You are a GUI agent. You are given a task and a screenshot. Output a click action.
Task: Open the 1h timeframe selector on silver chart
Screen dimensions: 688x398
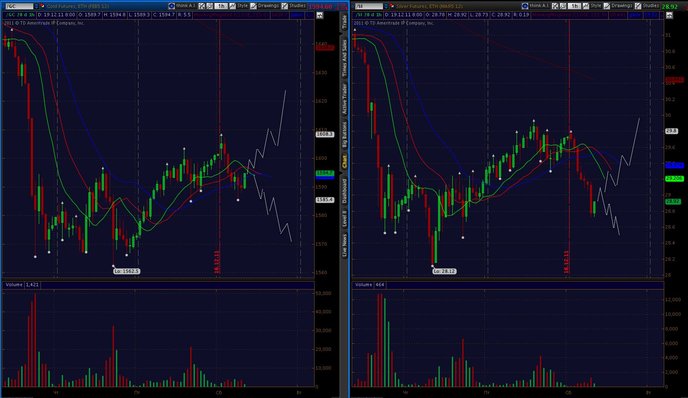(x=575, y=6)
